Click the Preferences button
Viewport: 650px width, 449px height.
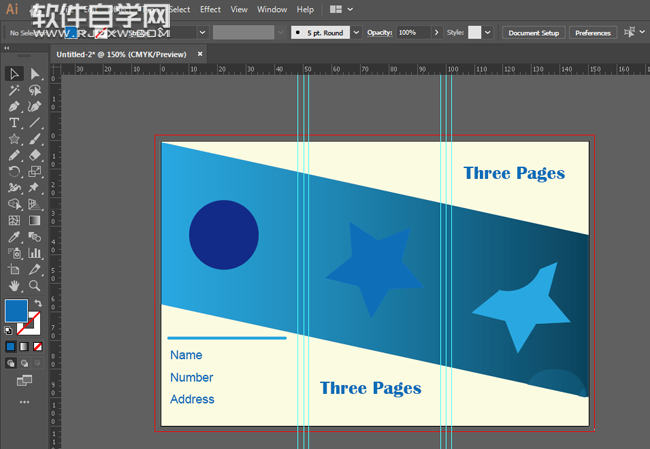593,33
